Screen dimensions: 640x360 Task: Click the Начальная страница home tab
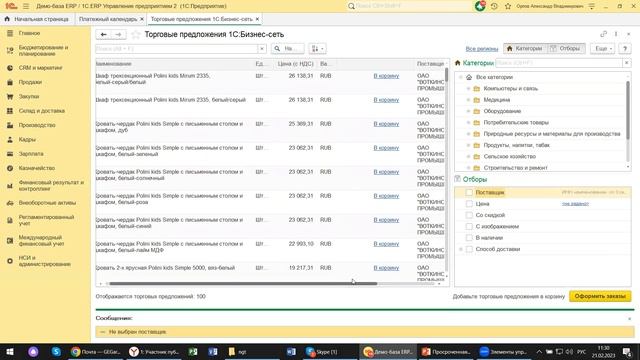[x=37, y=19]
